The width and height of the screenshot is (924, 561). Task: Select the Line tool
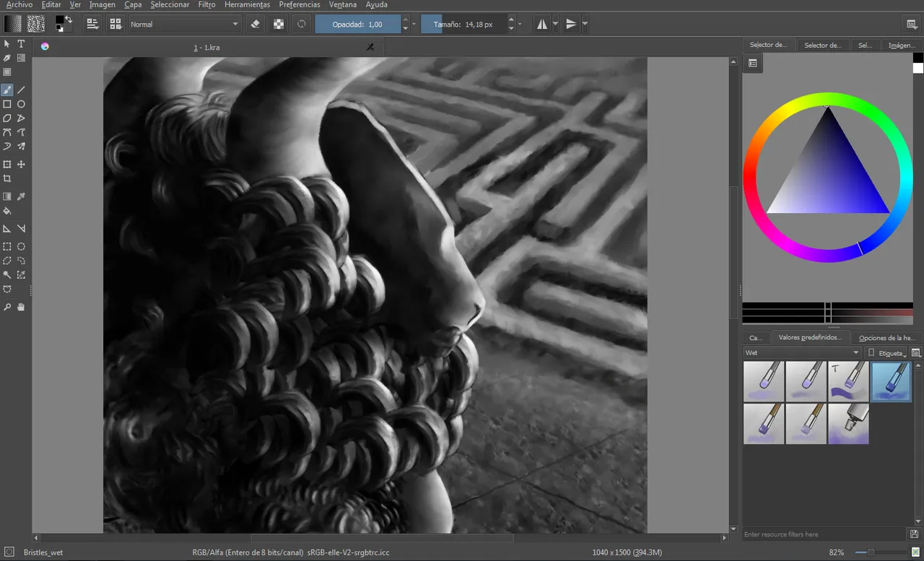point(21,90)
